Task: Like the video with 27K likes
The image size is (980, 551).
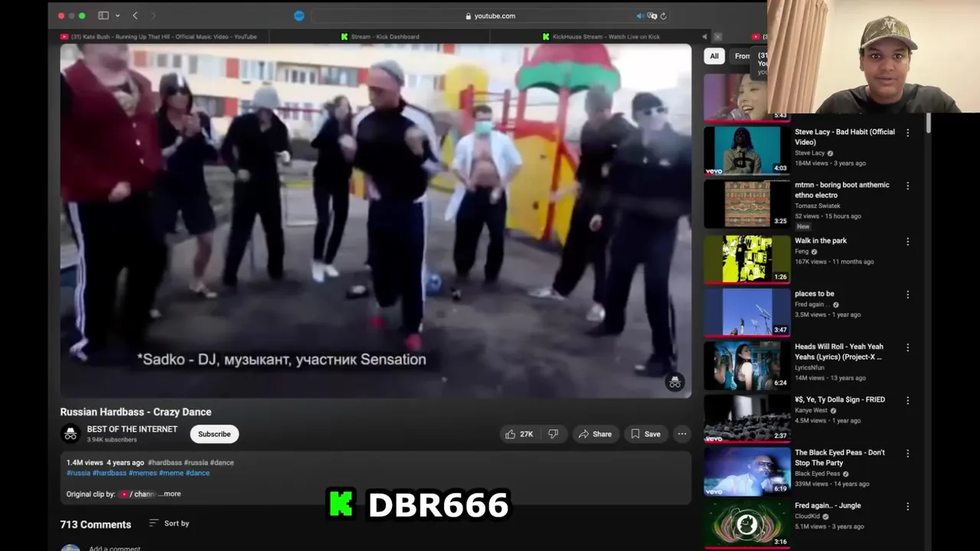Action: coord(518,434)
